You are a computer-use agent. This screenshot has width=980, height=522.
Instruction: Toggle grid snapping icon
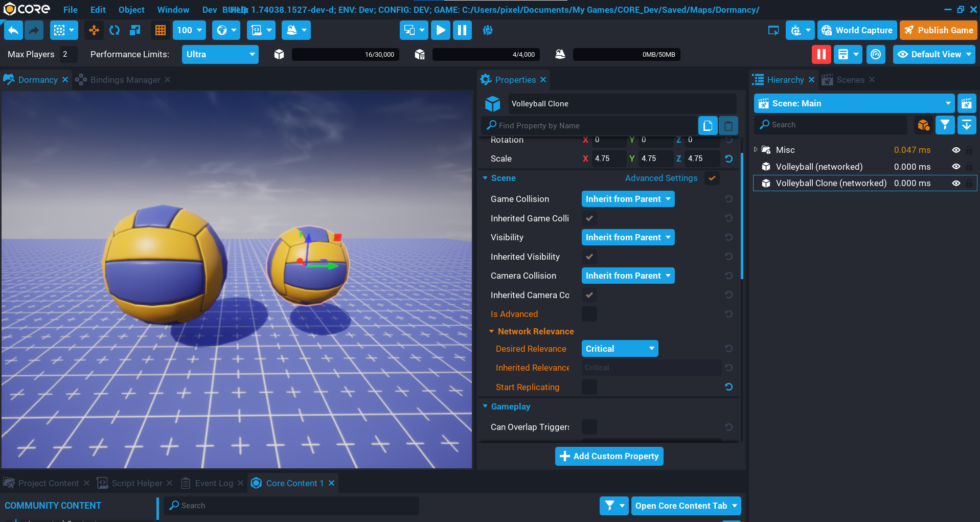pyautogui.click(x=161, y=31)
